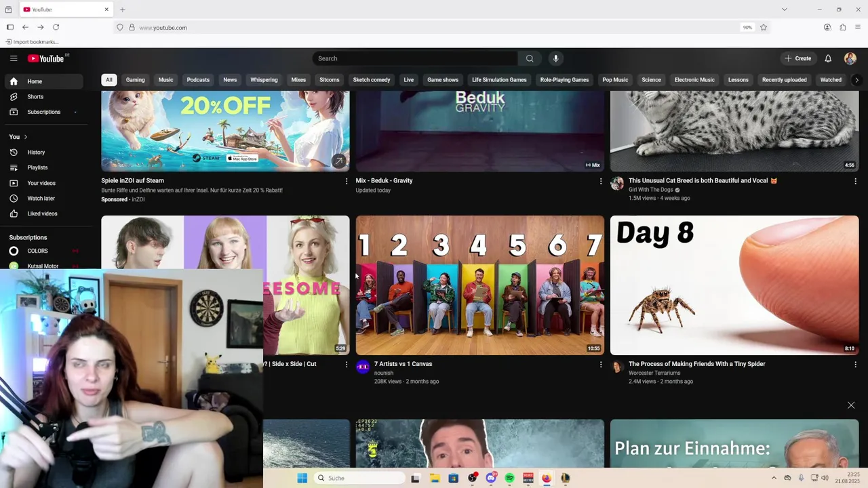Open the Day 8 spider video thumbnail

coord(734,285)
